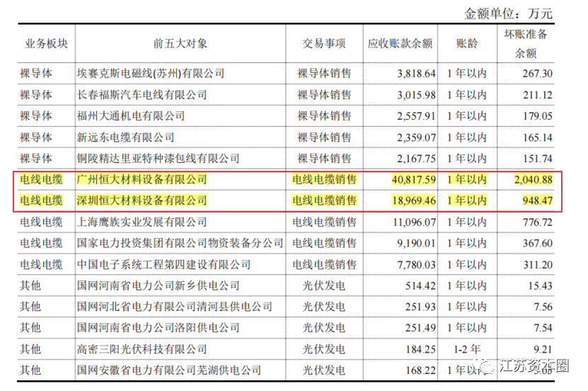Click bad debt value 165.14
This screenshot has width=588, height=391.
click(537, 137)
